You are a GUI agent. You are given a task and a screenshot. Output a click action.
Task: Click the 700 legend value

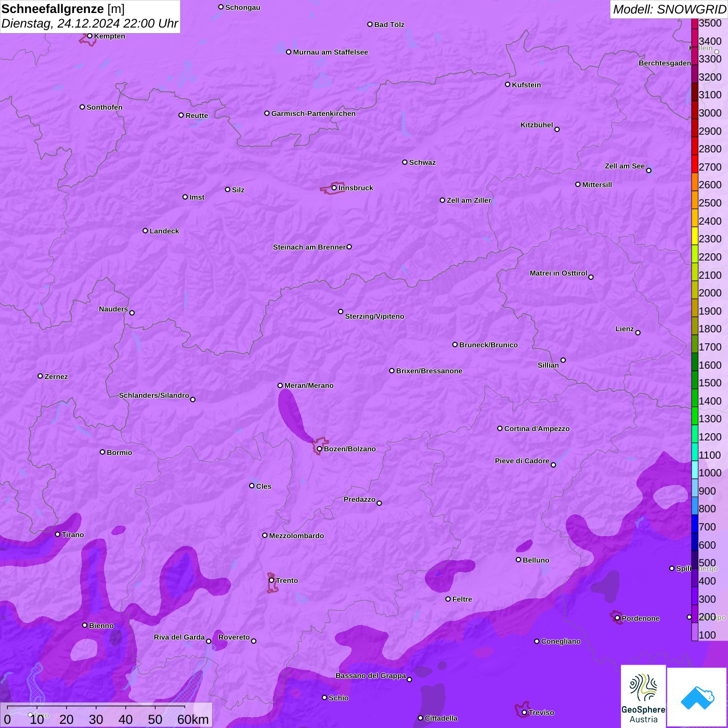tap(707, 527)
